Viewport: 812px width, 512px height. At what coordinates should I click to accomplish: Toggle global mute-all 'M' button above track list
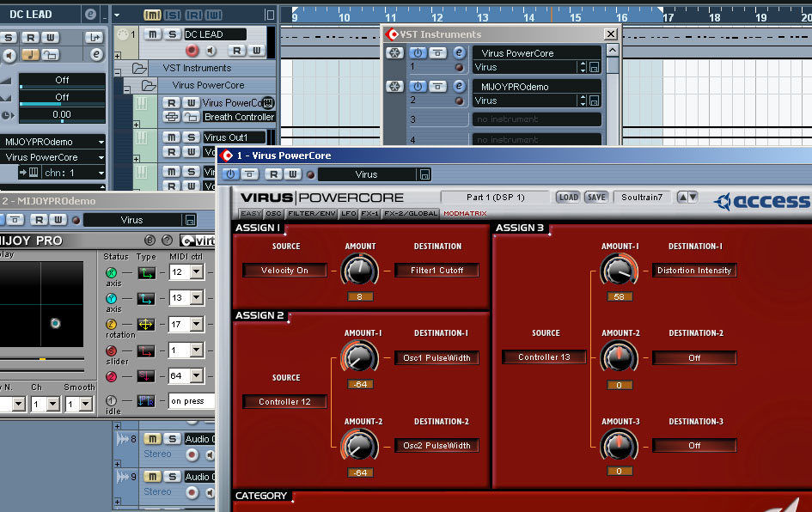152,15
